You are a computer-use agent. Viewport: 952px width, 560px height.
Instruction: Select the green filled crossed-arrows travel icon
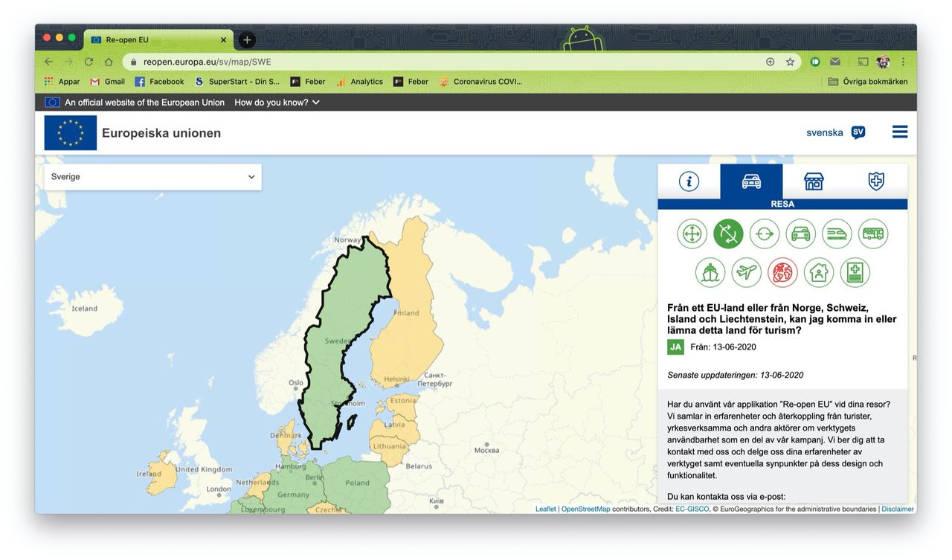pyautogui.click(x=728, y=234)
